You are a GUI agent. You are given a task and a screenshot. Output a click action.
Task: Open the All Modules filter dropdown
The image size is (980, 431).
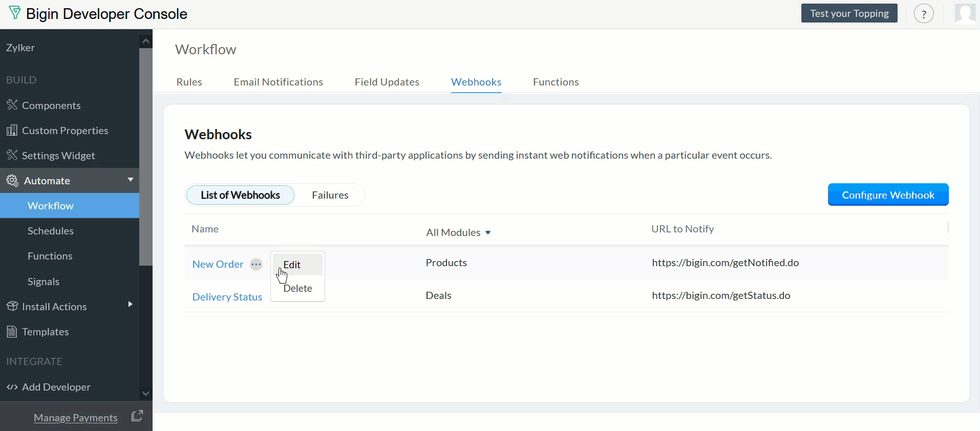(458, 232)
